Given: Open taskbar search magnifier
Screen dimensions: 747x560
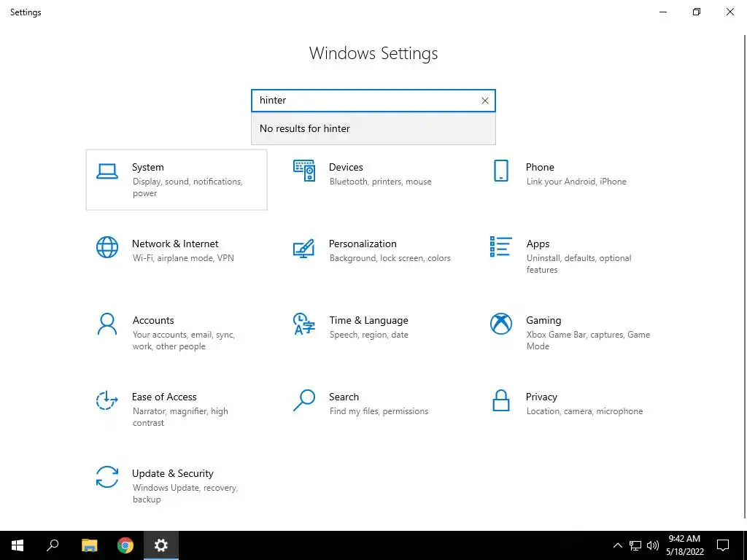Looking at the screenshot, I should click(x=53, y=545).
